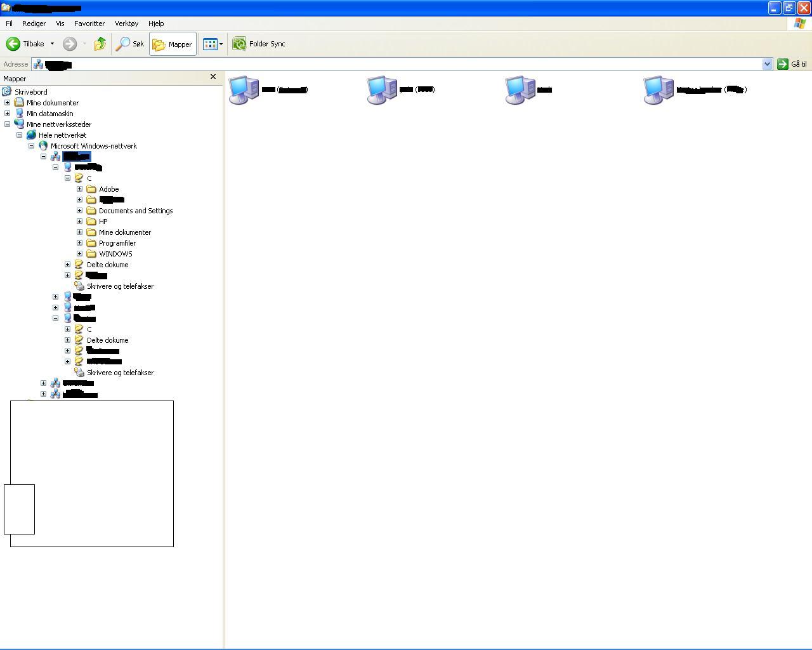Expand the Adobe folder node
The width and height of the screenshot is (812, 650).
pyautogui.click(x=79, y=189)
